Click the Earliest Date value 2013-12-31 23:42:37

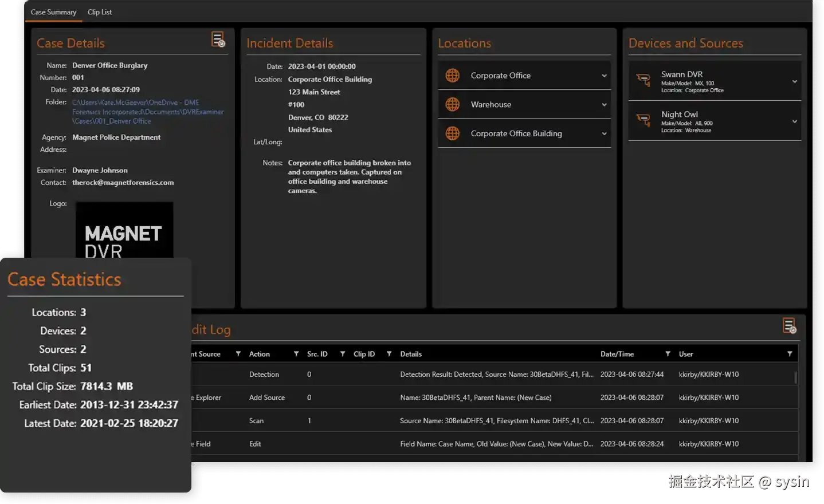129,405
